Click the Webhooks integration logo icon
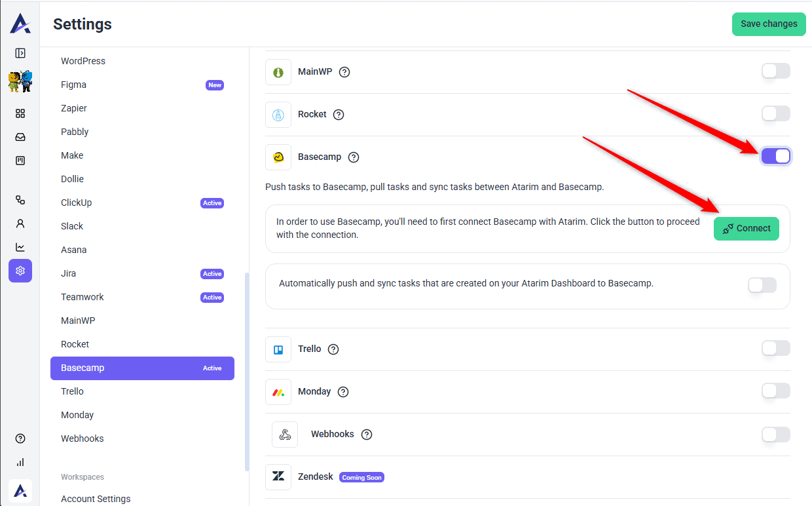This screenshot has width=812, height=506. (x=285, y=435)
